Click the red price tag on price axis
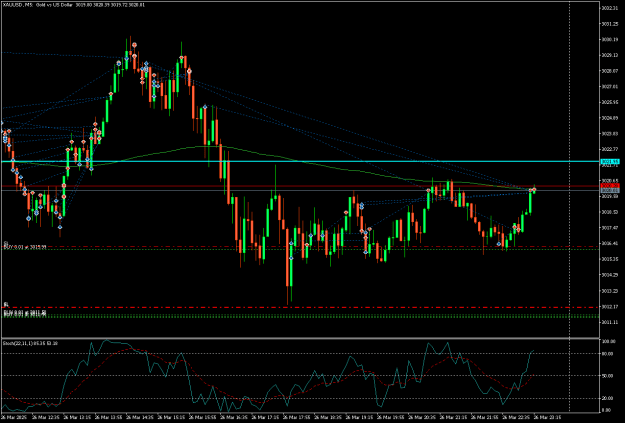 click(610, 186)
